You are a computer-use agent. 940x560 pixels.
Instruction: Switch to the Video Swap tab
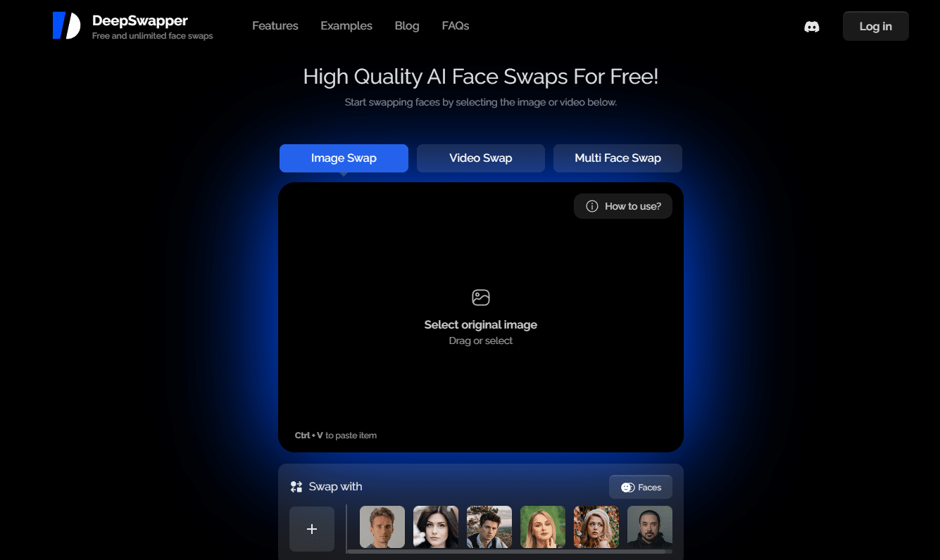481,158
